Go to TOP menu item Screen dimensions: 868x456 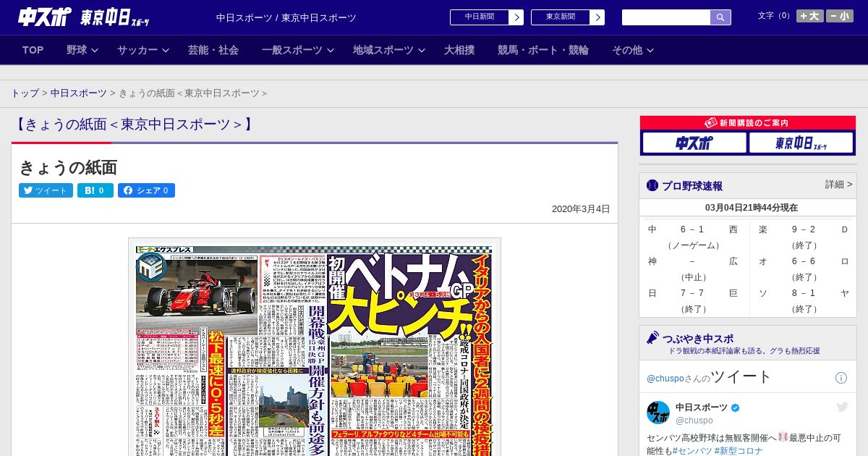tap(33, 50)
